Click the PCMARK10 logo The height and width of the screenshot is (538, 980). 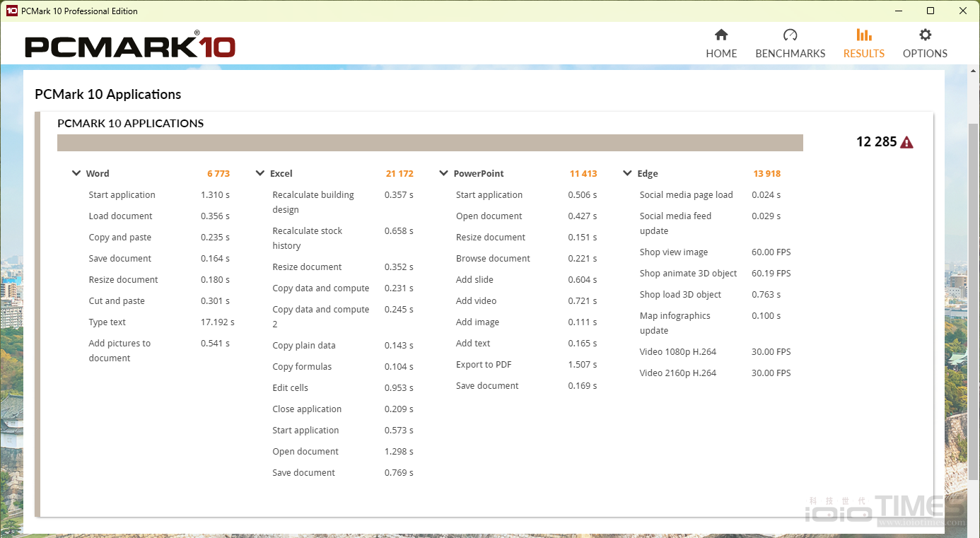(x=130, y=46)
